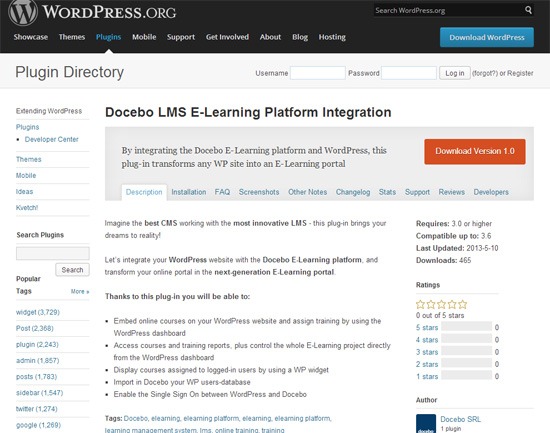Open the 5 stars ratings link
Viewport: 550px width, 433px height.
[427, 328]
